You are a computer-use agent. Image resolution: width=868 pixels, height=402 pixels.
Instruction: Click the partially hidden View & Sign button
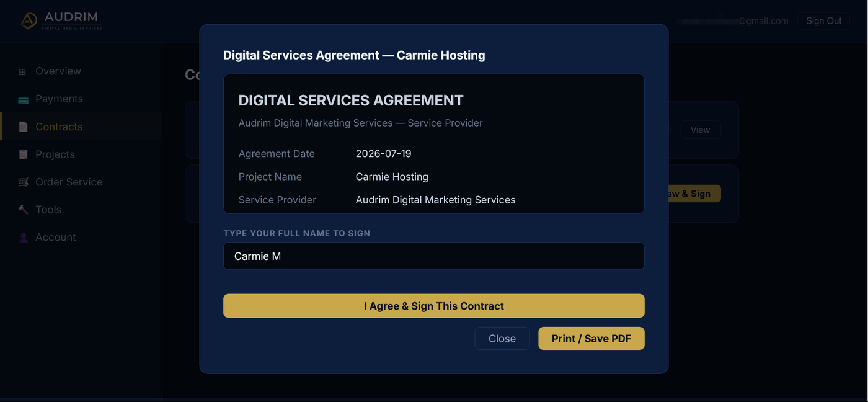[694, 194]
